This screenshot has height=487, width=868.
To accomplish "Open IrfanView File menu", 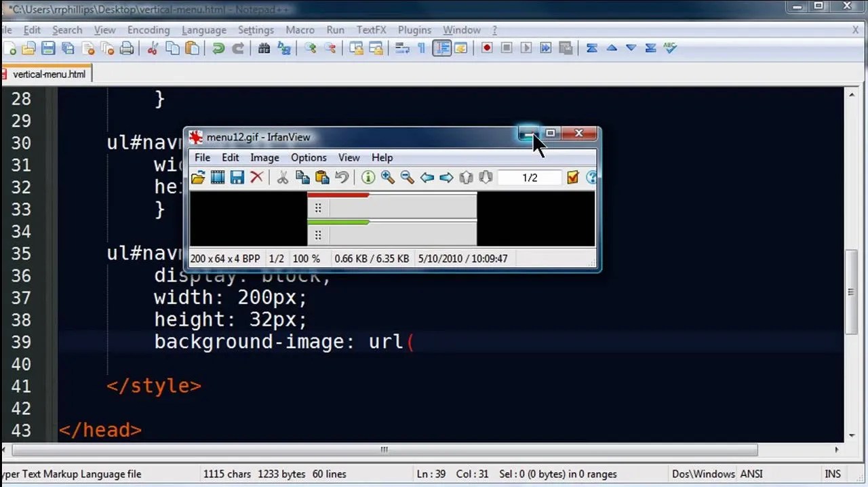I will 202,157.
